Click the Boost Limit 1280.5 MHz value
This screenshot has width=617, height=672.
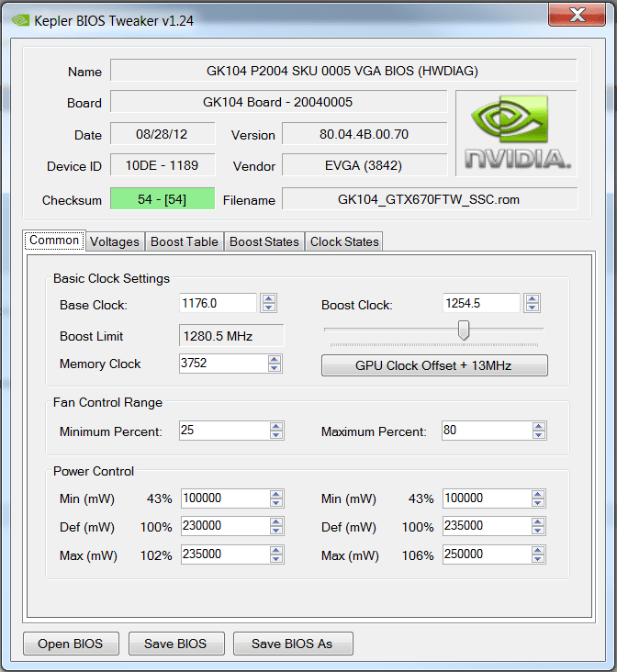pos(231,336)
